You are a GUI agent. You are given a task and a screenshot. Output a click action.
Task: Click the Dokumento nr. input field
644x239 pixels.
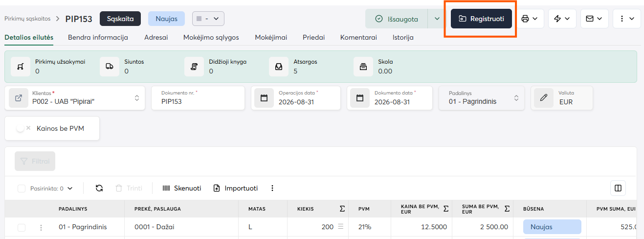198,98
